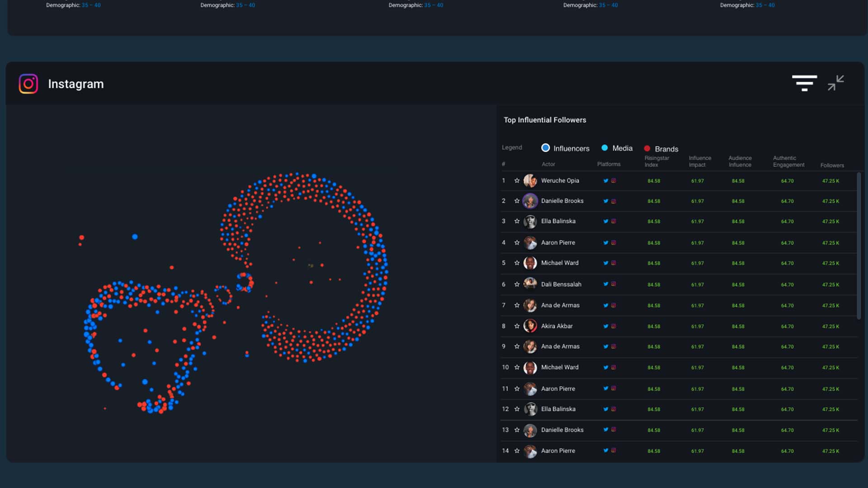Open the filter icon in Instagram panel

tap(804, 83)
